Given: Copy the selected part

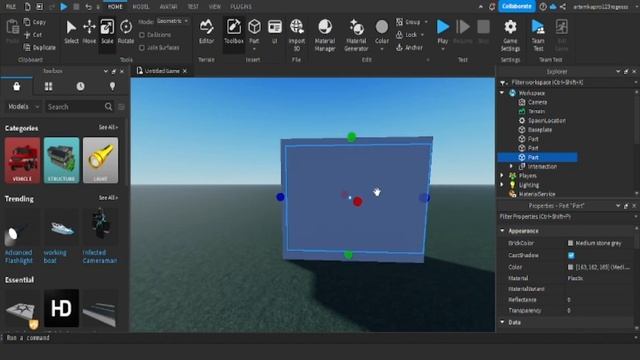Looking at the screenshot, I should click(35, 22).
